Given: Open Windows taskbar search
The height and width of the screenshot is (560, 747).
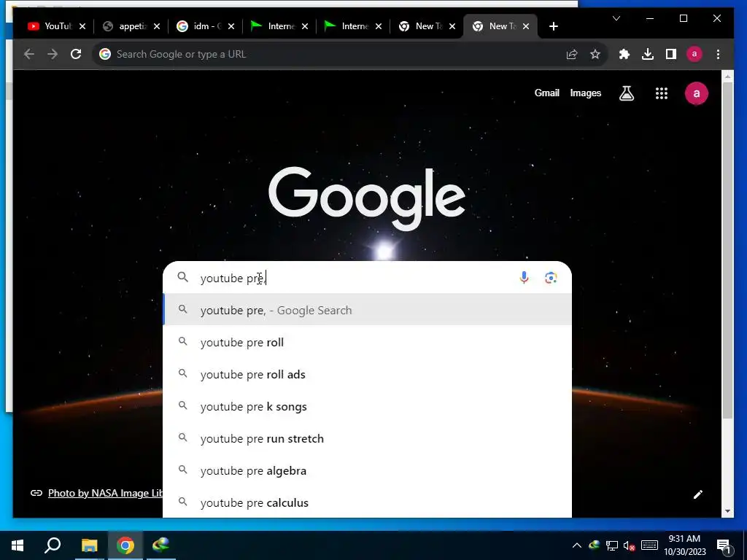Looking at the screenshot, I should 53,545.
